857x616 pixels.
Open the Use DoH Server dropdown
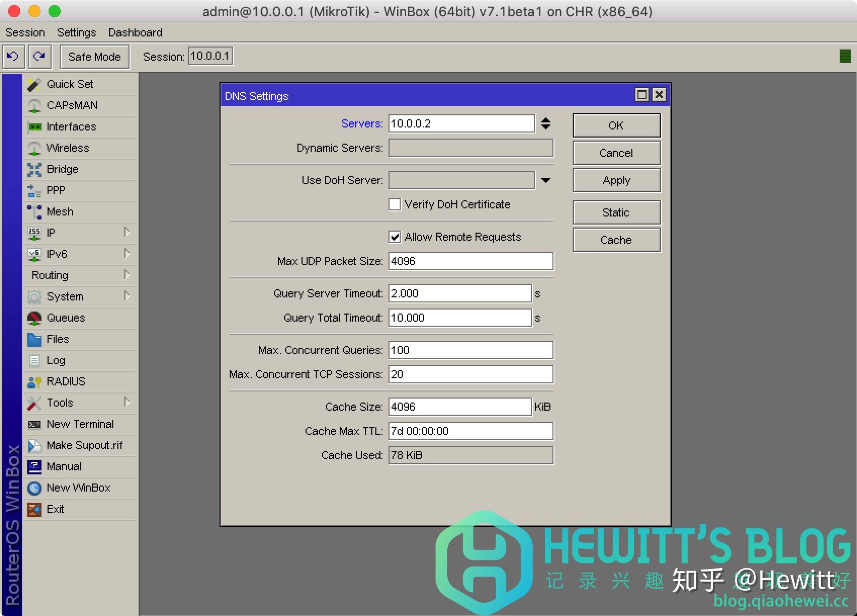(545, 180)
